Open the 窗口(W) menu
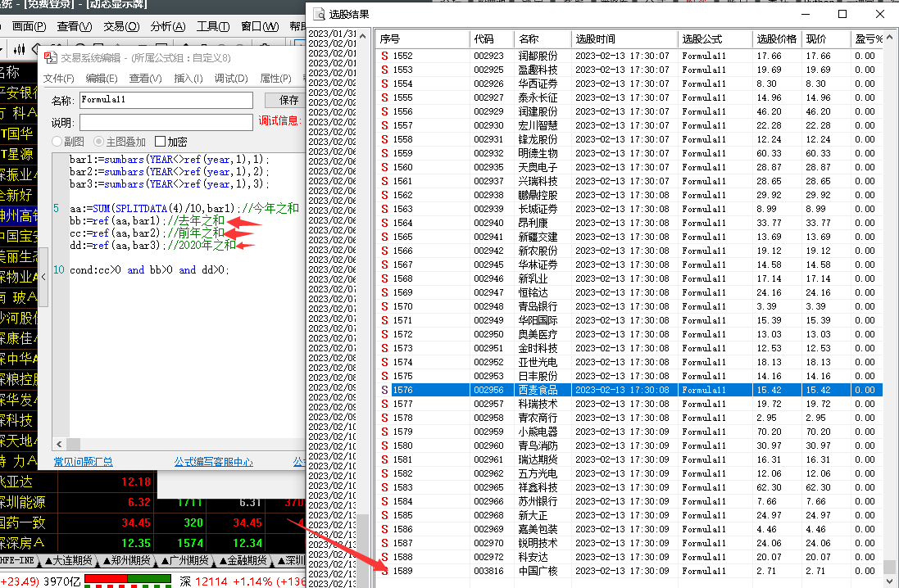Image resolution: width=899 pixels, height=588 pixels. 260,26
